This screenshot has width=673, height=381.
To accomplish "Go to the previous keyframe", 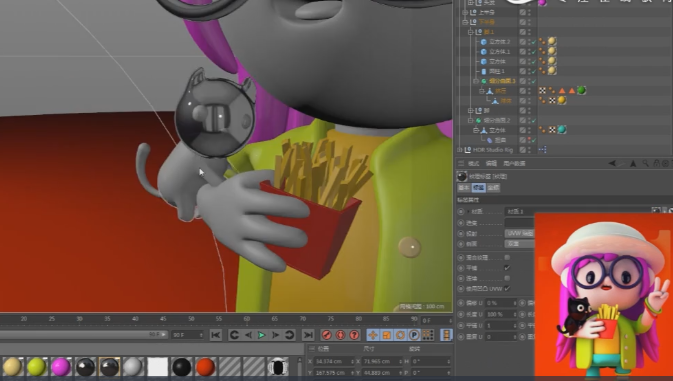I will click(234, 335).
